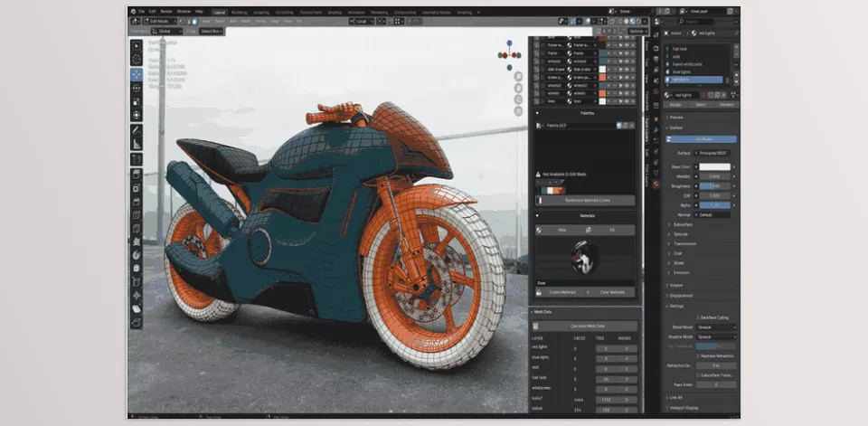Click the add material slot plus button
This screenshot has width=868, height=426.
pyautogui.click(x=736, y=46)
